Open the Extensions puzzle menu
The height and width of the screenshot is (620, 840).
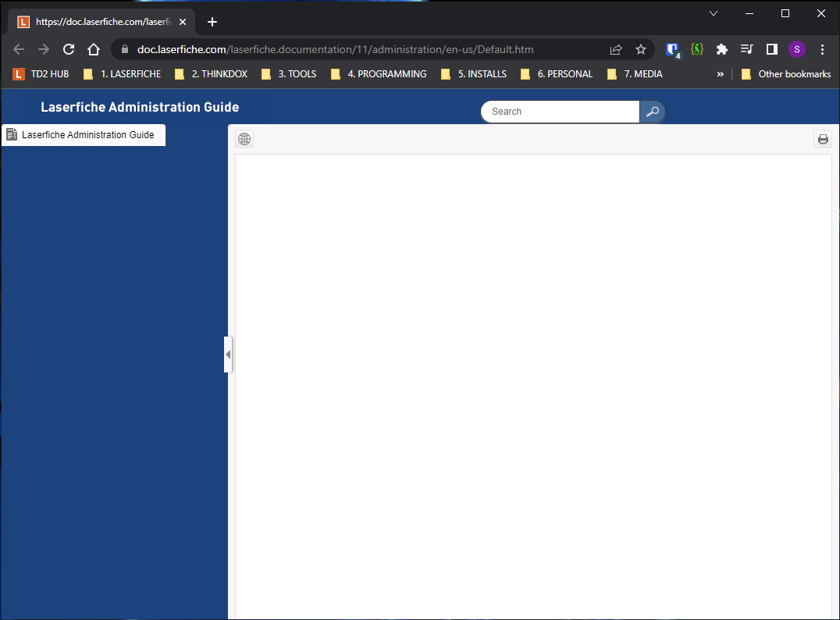(721, 49)
